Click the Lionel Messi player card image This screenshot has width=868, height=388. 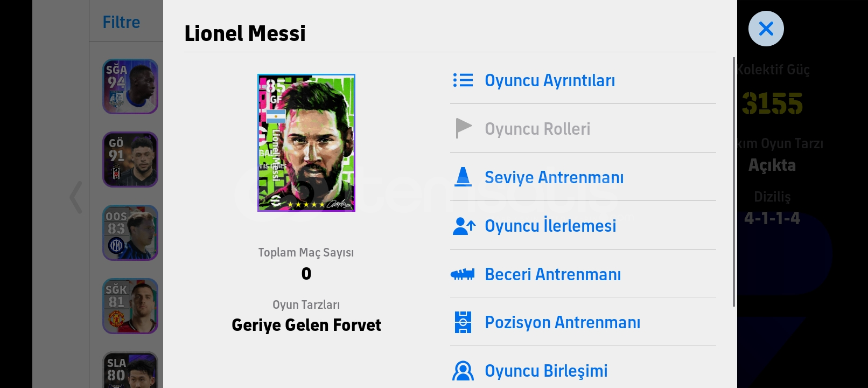(306, 143)
